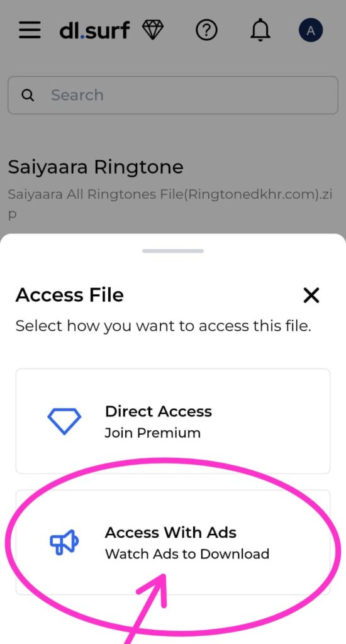346x644 pixels.
Task: Select the Watch Ads to Download text
Action: coord(187,553)
